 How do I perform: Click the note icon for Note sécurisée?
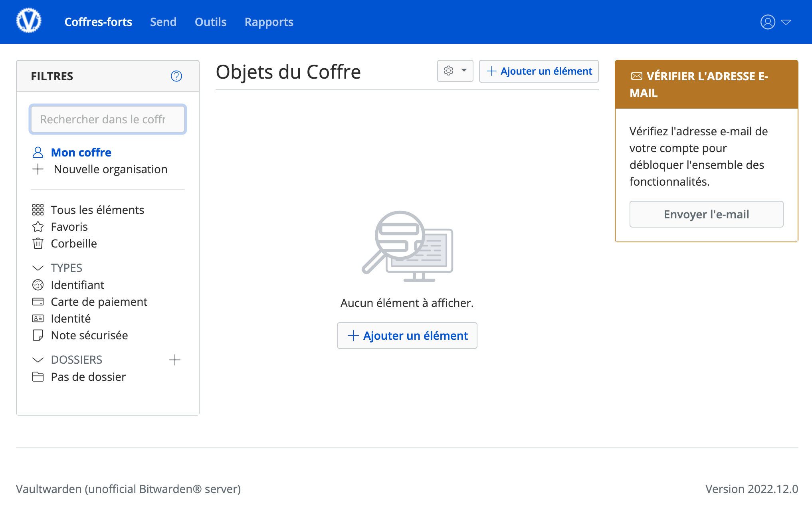point(38,335)
